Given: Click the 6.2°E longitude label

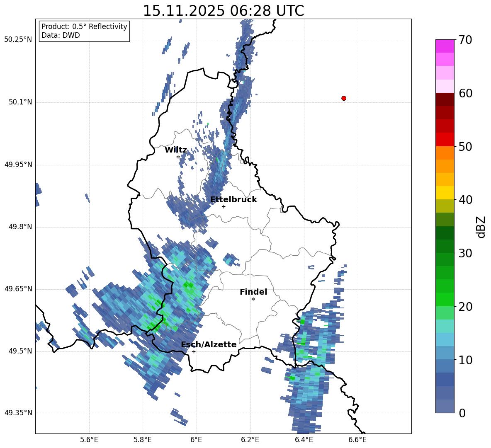Looking at the screenshot, I should [x=250, y=440].
